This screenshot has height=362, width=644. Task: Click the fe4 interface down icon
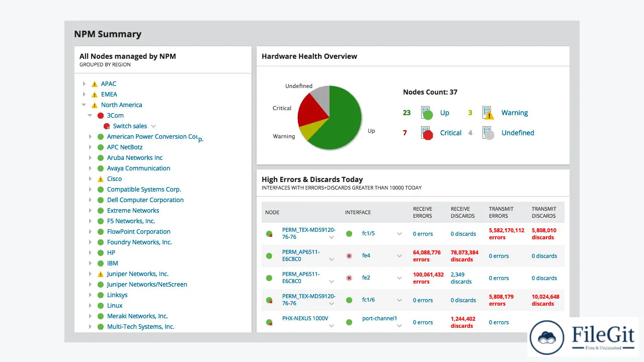[349, 256]
